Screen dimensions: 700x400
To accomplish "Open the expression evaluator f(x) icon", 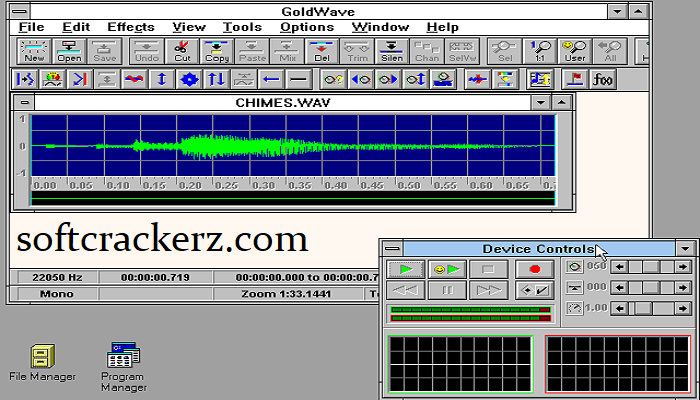I will (x=602, y=79).
